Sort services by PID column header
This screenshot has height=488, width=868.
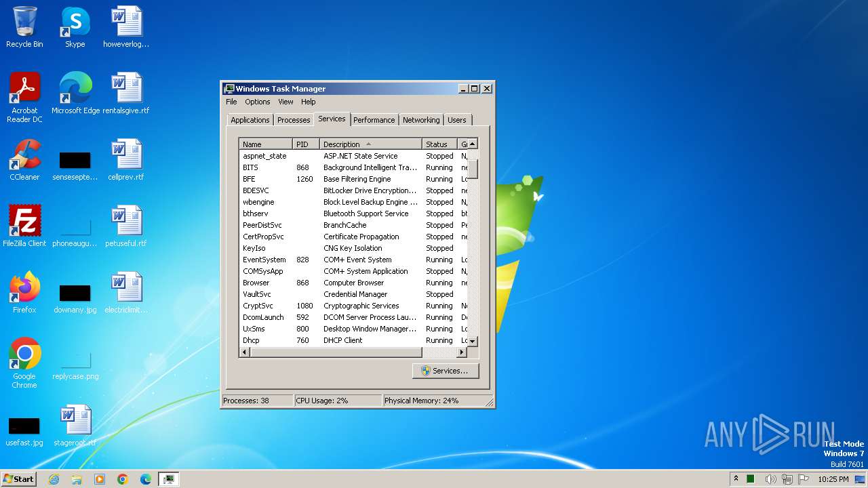[x=306, y=144]
